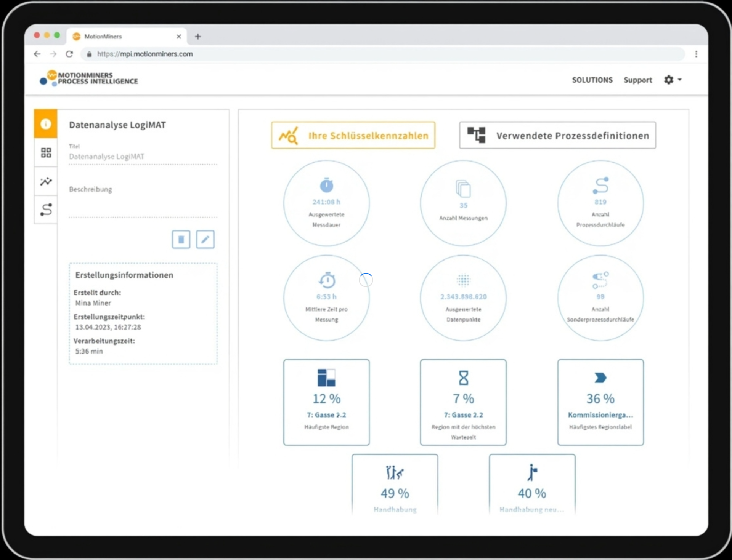Click the timer icon for Mittlere Zeit pro Messung
Viewport: 732px width, 560px height.
tap(327, 280)
